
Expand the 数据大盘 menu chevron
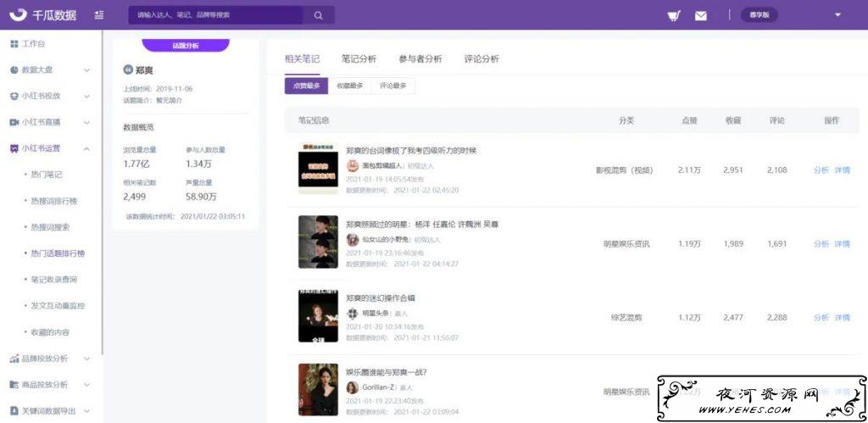[87, 70]
